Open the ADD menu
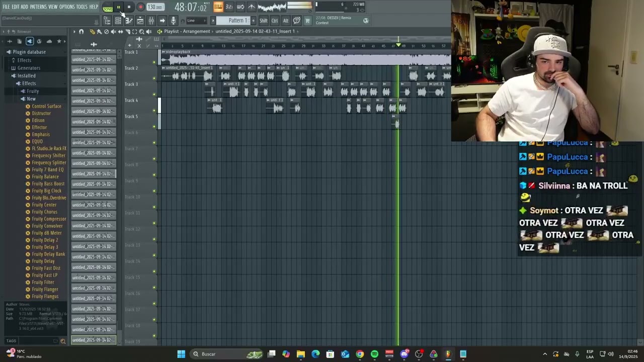644x362 pixels. [x=25, y=7]
